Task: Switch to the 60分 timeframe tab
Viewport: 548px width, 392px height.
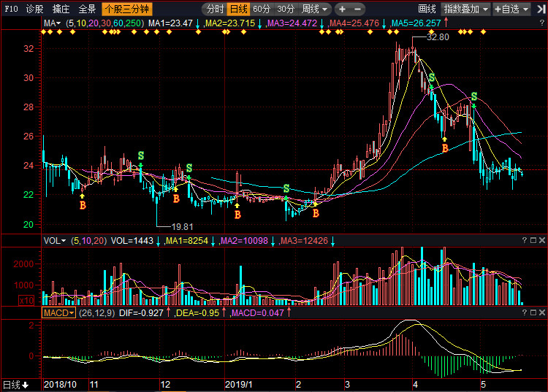Action: click(x=262, y=9)
